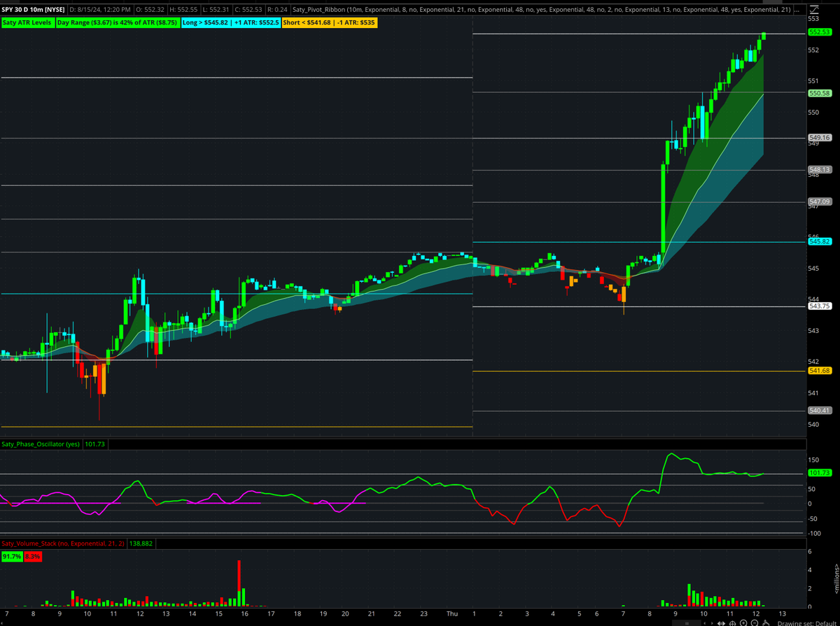Click the 'H: 552.55' high price readout
Image resolution: width=840 pixels, height=626 pixels.
coord(184,9)
